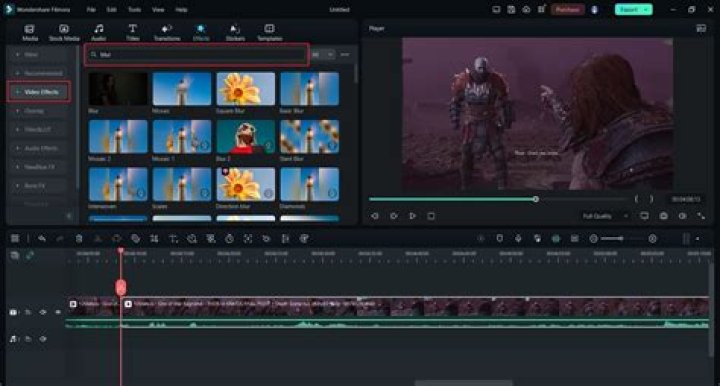Screen dimensions: 720x386
Task: Collapse the effects category sidebar
Action: (x=69, y=216)
